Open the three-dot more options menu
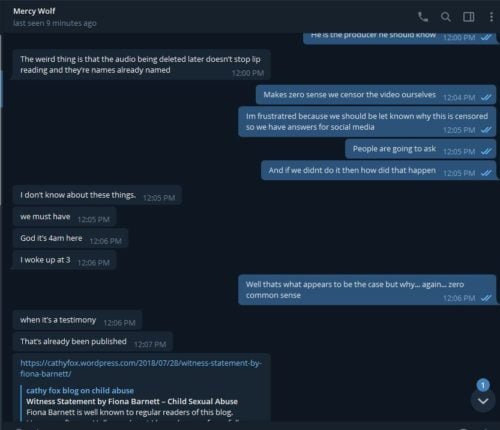500x430 pixels. coord(491,17)
